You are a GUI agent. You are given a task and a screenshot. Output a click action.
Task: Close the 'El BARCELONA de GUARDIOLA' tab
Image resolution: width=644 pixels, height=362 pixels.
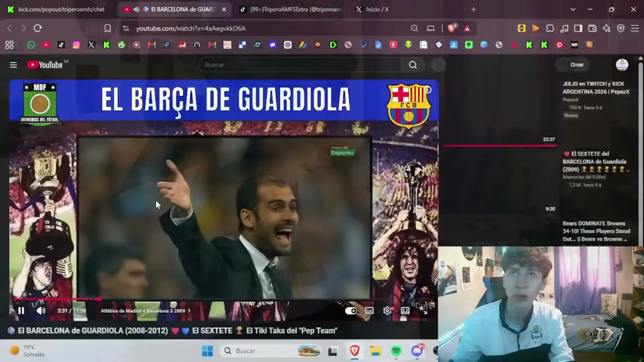(224, 10)
